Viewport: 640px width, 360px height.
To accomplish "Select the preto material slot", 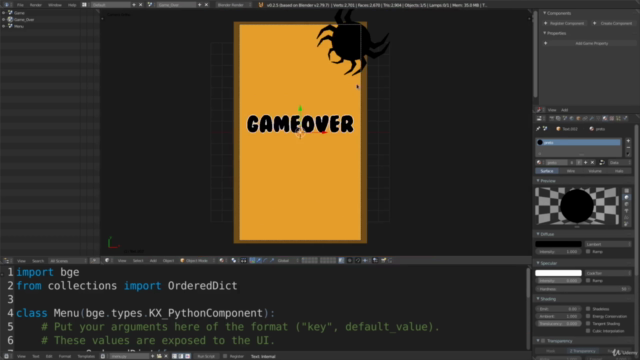I will pos(578,142).
